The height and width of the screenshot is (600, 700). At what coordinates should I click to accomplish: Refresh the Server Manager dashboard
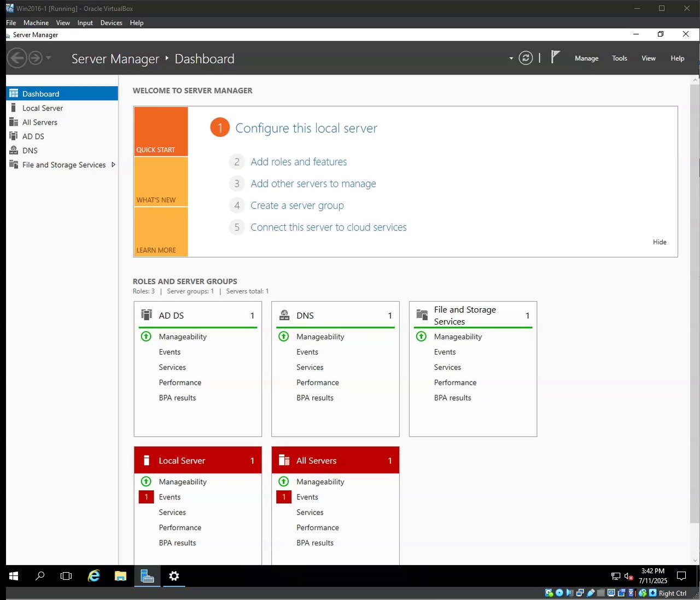[526, 58]
